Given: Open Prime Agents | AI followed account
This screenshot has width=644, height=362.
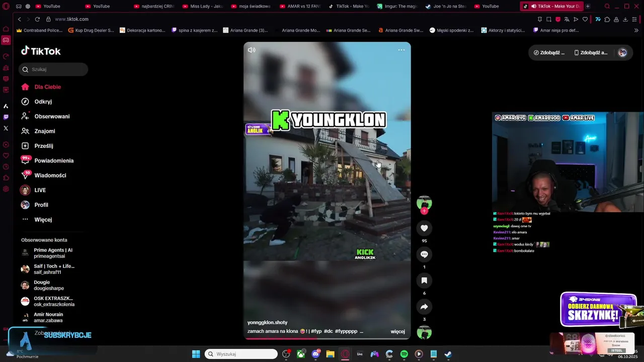Looking at the screenshot, I should tap(48, 253).
